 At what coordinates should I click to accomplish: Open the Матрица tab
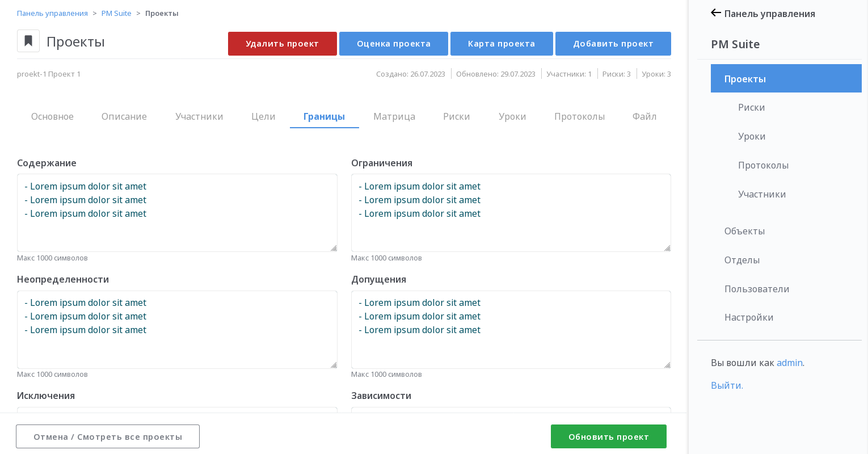tap(394, 116)
